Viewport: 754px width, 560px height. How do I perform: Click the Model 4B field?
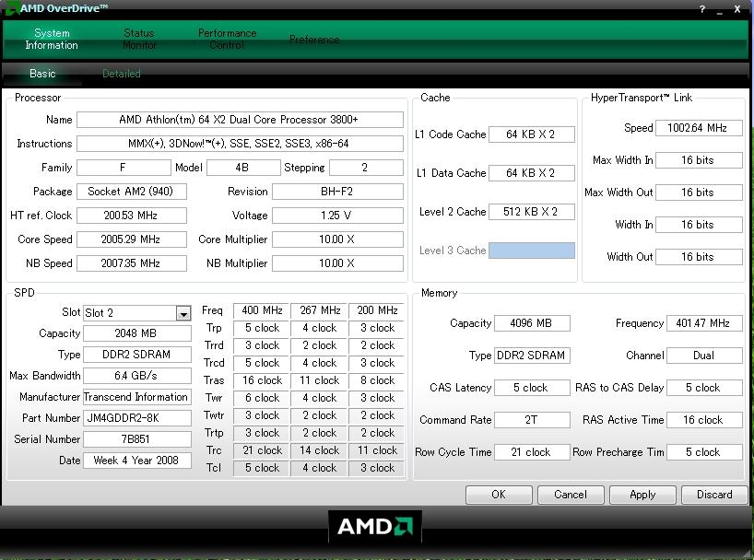(243, 168)
